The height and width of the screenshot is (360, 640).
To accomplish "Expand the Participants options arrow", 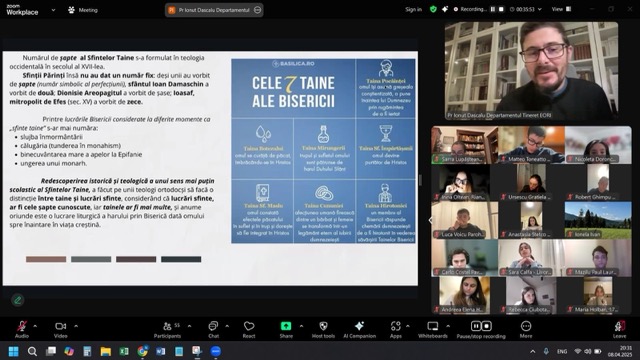I will coord(189,326).
